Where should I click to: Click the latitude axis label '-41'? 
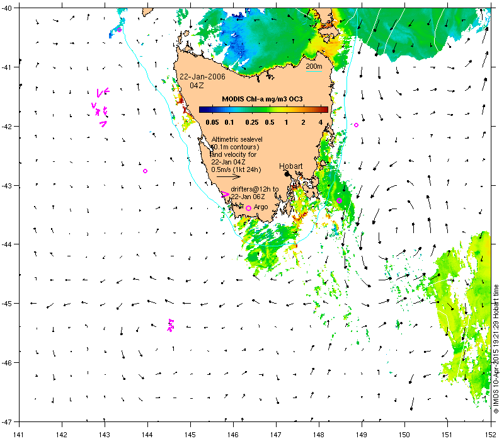(x=7, y=67)
